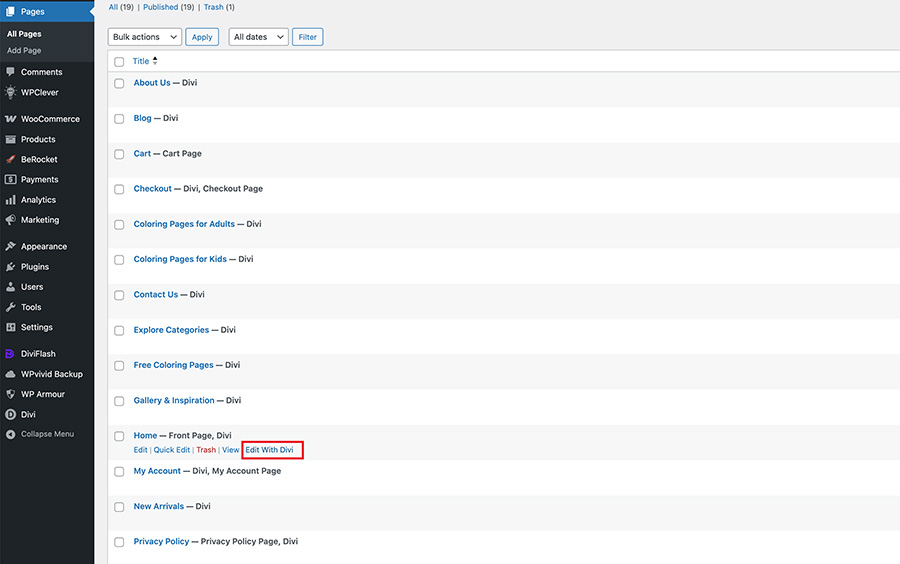Open the All dates dropdown
Viewport: 900px width, 564px height.
(x=258, y=37)
